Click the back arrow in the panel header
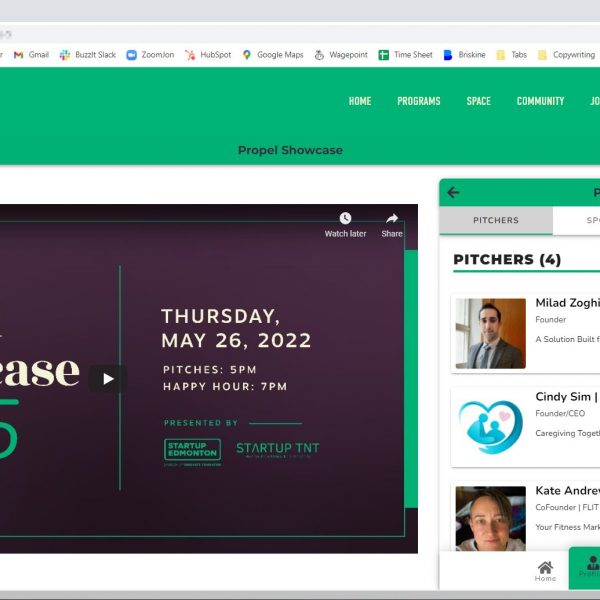Viewport: 600px width, 600px height. coord(453,192)
